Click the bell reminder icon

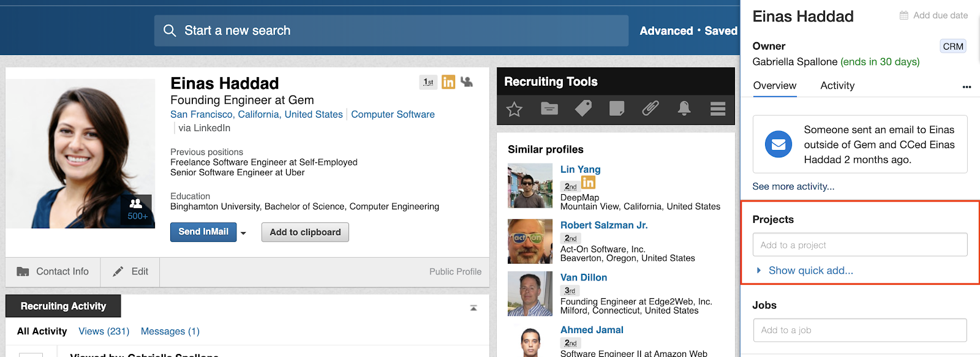[x=684, y=109]
